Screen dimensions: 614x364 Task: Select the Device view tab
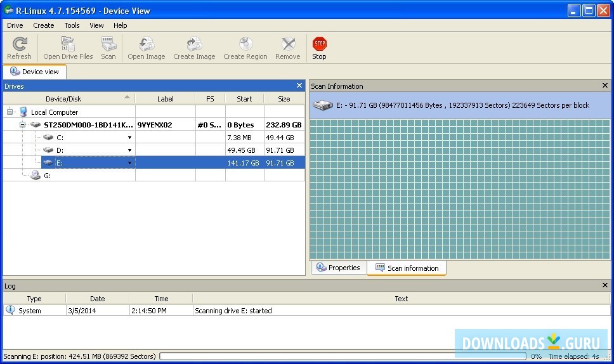34,72
